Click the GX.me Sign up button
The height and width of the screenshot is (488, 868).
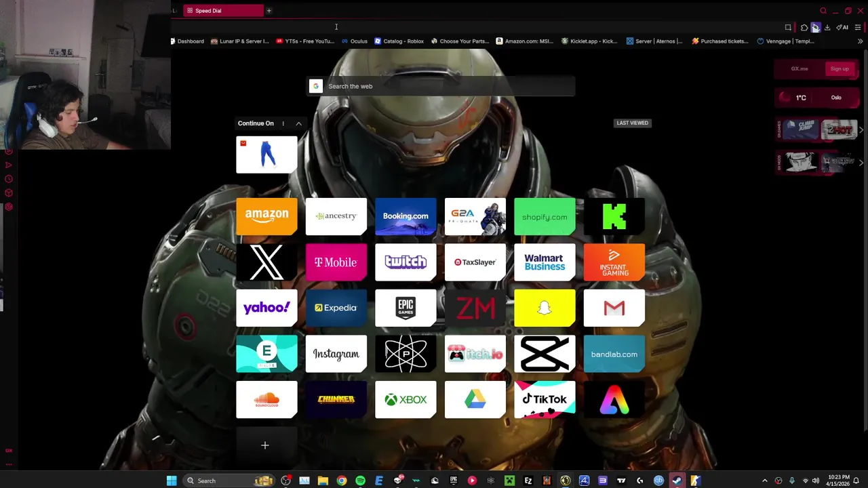click(840, 68)
